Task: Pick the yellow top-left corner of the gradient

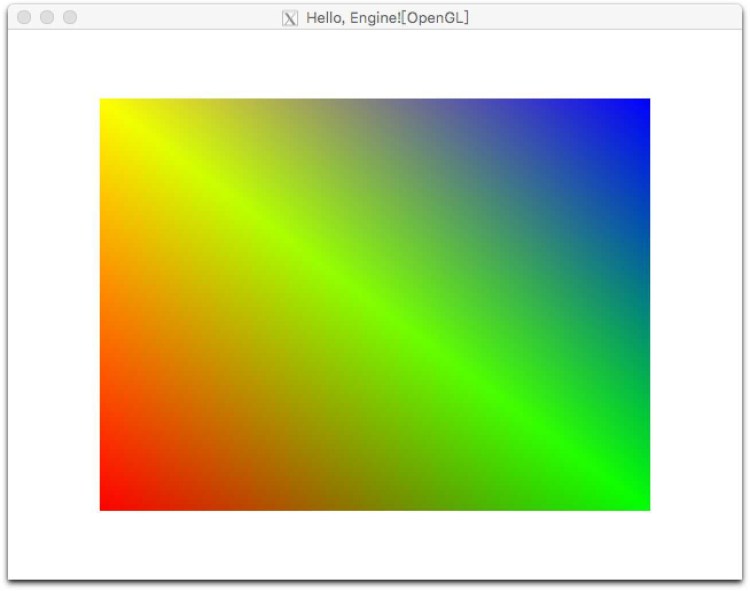Action: (x=108, y=107)
